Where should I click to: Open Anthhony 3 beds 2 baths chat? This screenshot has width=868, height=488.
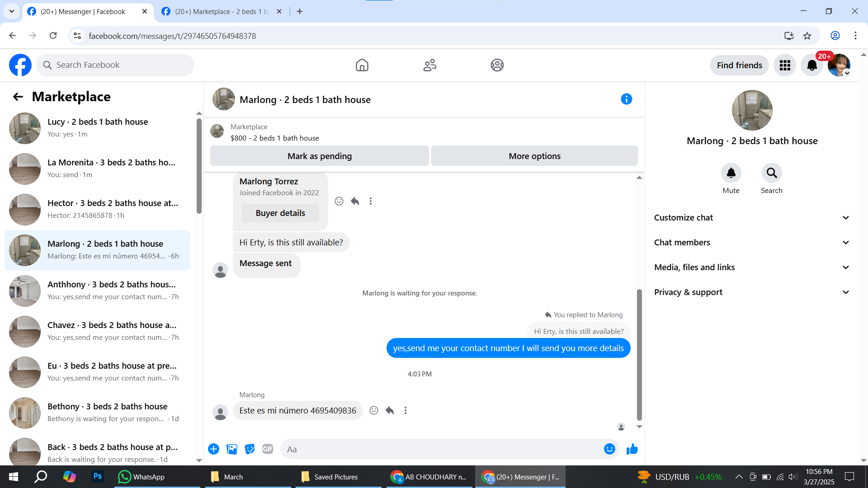[98, 291]
